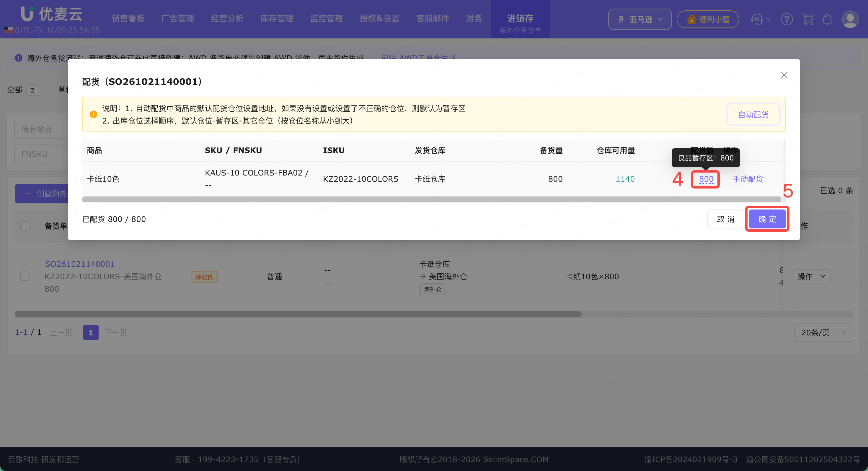The image size is (868, 471).
Task: Click 取消 to cancel the allocation
Action: click(x=725, y=219)
